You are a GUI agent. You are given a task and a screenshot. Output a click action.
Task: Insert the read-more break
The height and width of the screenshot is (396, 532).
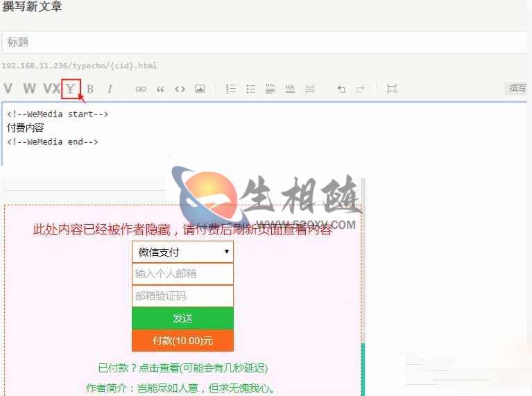click(310, 89)
